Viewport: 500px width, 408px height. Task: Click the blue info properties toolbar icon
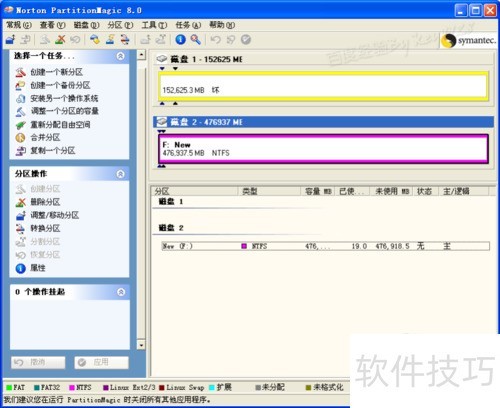[x=181, y=40]
